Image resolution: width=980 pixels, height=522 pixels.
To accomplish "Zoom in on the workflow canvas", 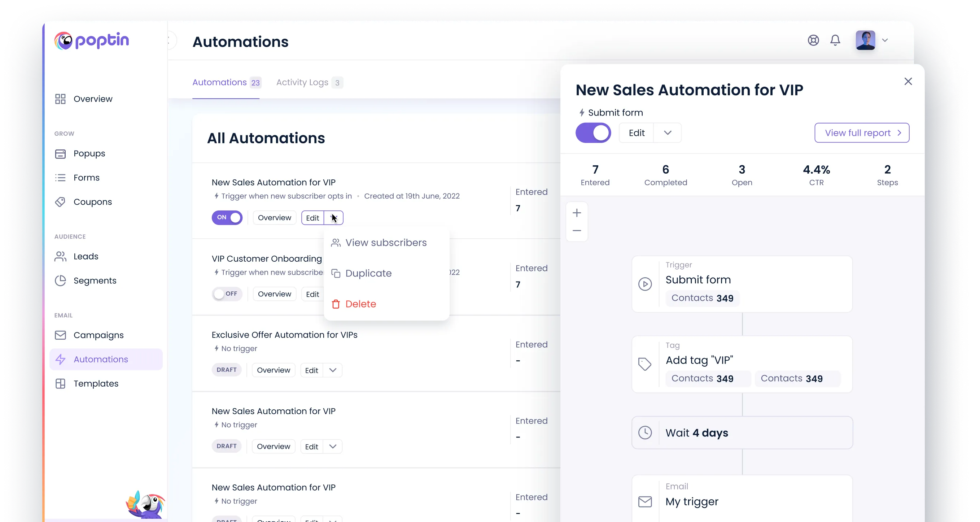I will point(577,213).
